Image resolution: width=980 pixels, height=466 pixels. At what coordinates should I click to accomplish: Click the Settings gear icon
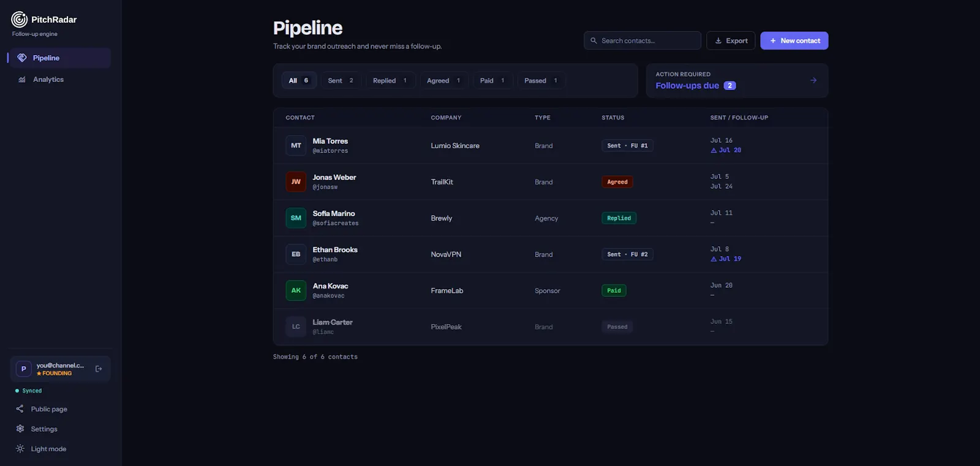click(20, 429)
